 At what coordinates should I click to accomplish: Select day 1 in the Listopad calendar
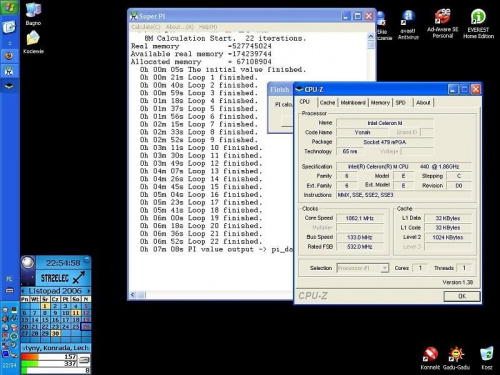click(45, 306)
